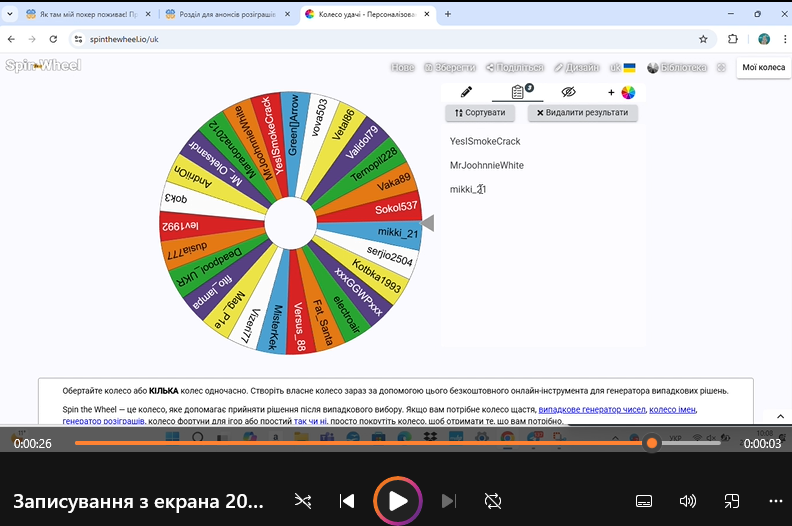Toggle repeat mode in the media player
792x526 pixels.
tap(493, 500)
